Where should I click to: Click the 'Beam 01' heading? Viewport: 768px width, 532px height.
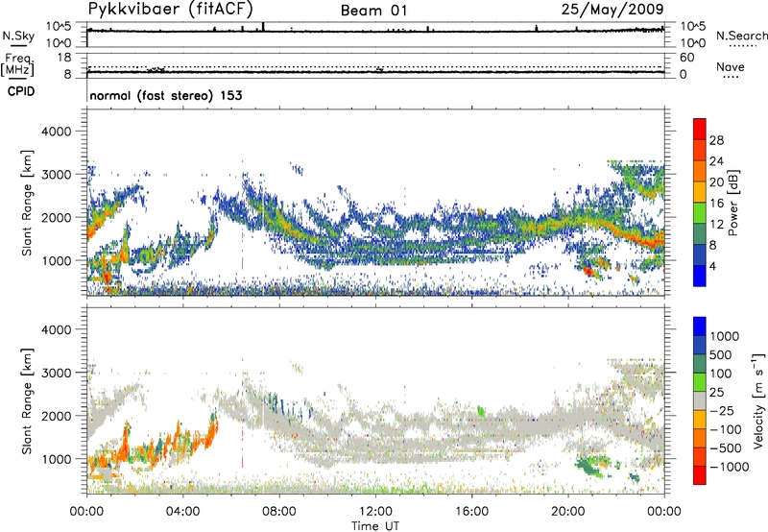pyautogui.click(x=373, y=11)
